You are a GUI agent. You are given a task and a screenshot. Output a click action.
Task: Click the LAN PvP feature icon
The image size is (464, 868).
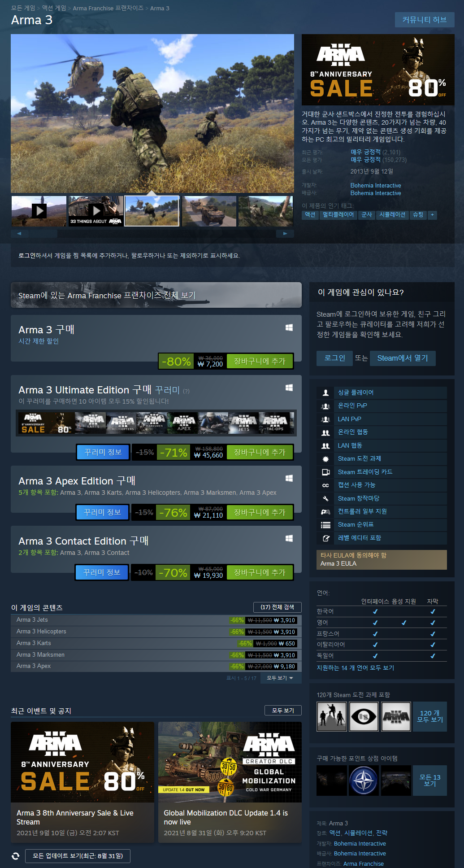click(325, 419)
